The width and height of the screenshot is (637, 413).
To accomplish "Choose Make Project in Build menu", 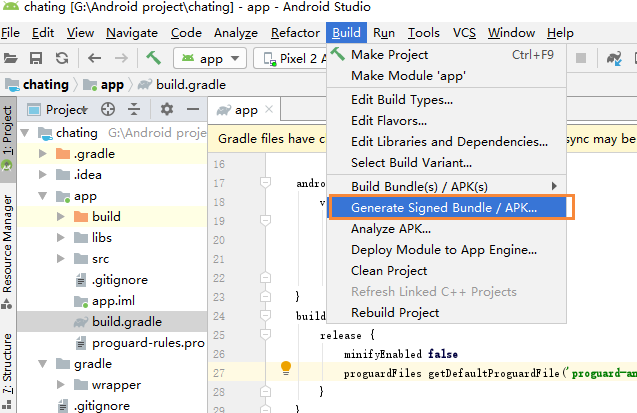I will click(446, 54).
